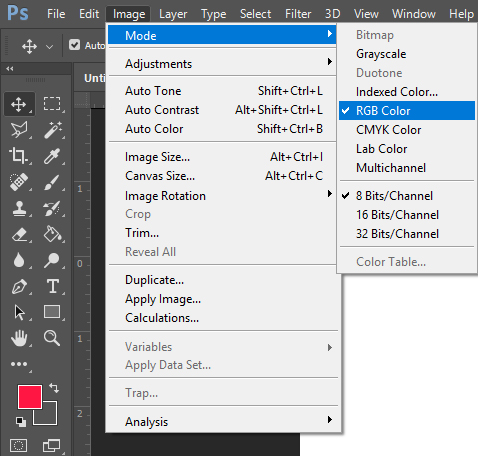Click Auto Contrast menu command
Viewport: 478px width, 456px height.
pyautogui.click(x=222, y=110)
